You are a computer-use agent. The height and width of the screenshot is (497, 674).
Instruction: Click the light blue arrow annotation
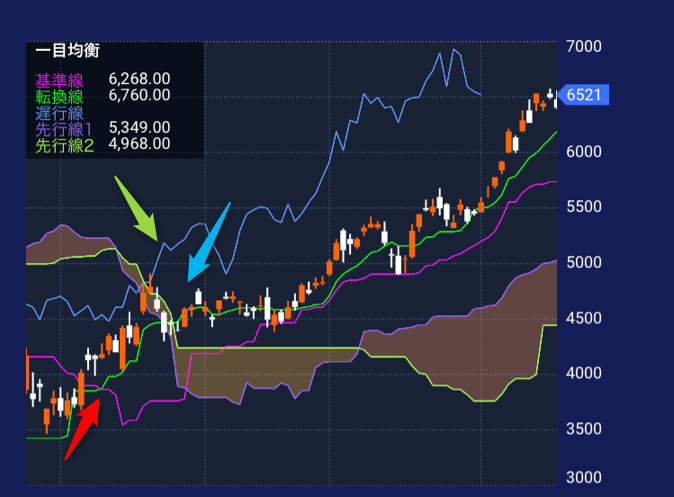click(x=208, y=242)
